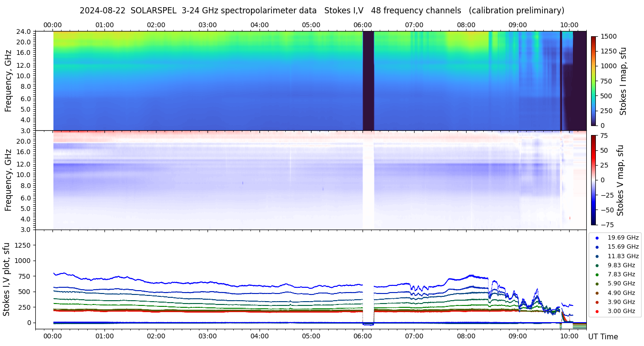The image size is (644, 346).
Task: Click the 03:00 tick label on top axis
Action: (208, 25)
